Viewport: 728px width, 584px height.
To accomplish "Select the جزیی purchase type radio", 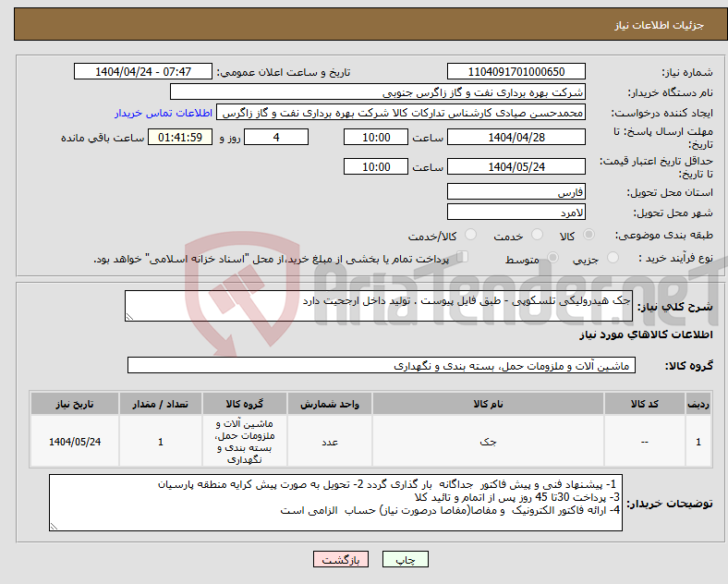I will [613, 257].
